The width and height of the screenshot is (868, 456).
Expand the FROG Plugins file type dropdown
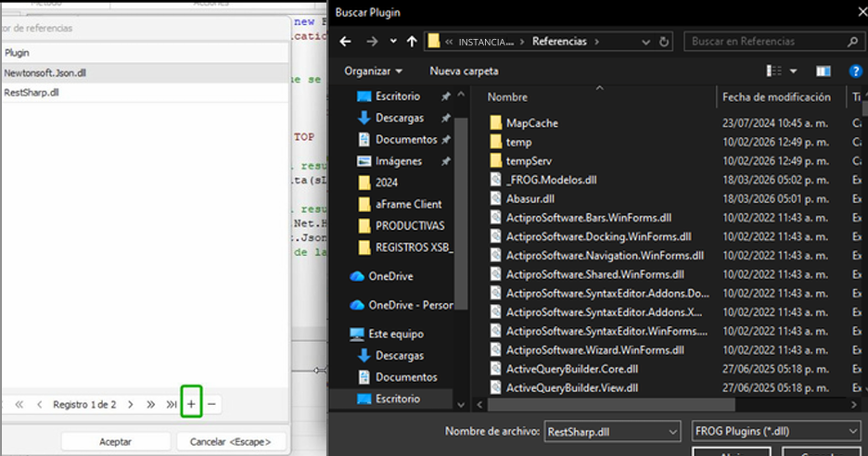pos(852,431)
